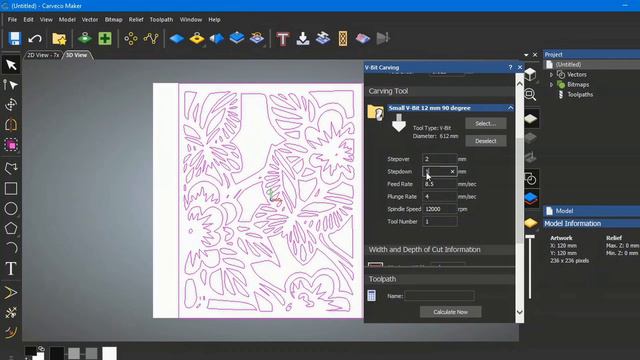Open the Relief menu
The height and width of the screenshot is (360, 640).
click(136, 20)
